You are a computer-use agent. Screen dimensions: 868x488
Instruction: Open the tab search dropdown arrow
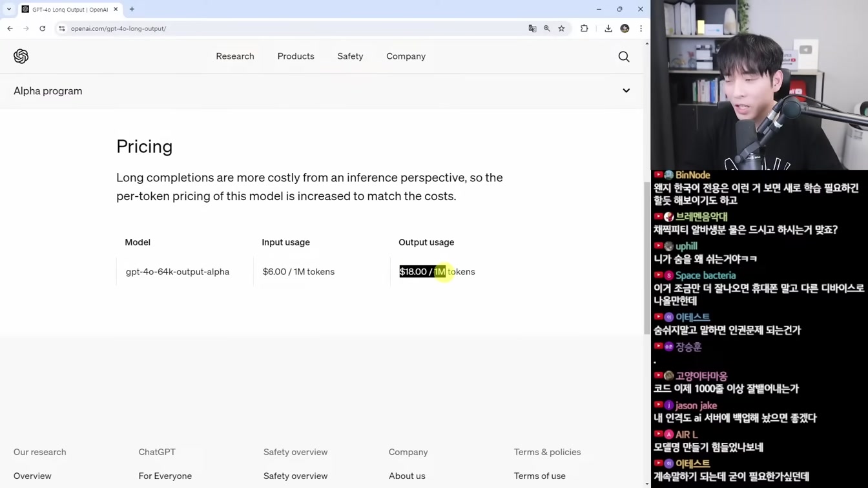tap(8, 9)
